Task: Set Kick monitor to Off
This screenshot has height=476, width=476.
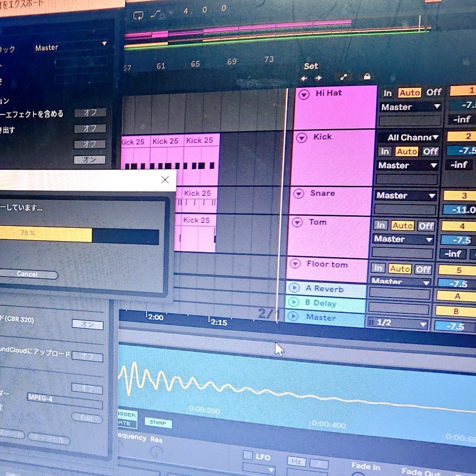Action: tap(430, 151)
